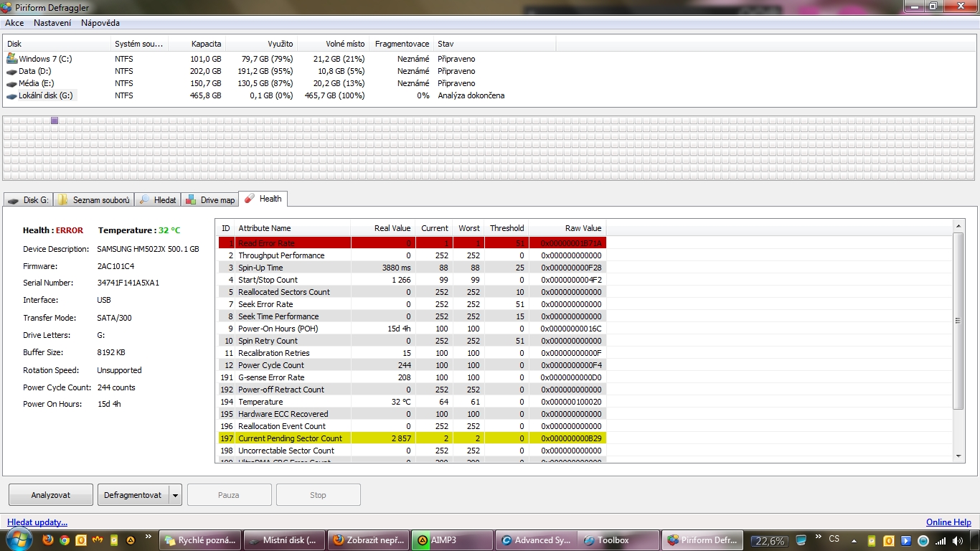Select the Data (D:) drive icon
980x551 pixels.
click(x=11, y=71)
